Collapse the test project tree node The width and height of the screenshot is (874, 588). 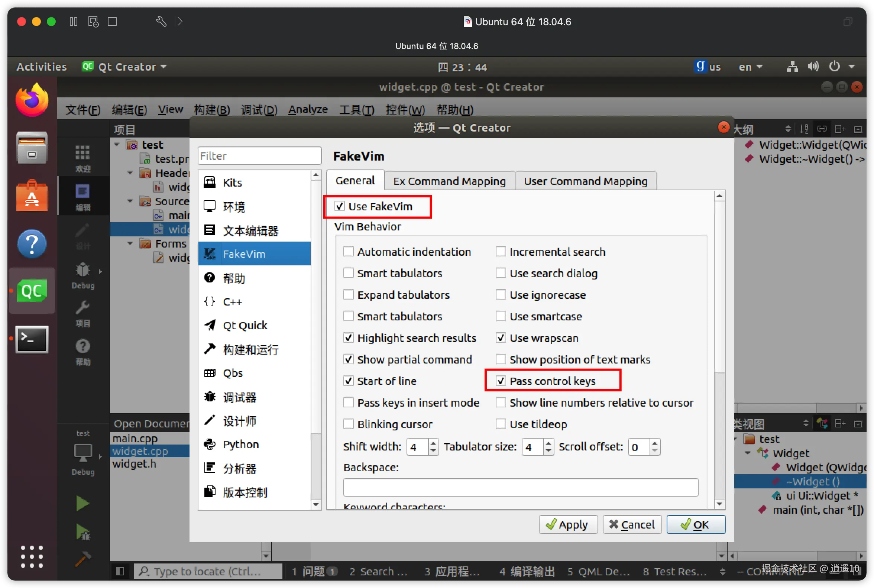117,144
